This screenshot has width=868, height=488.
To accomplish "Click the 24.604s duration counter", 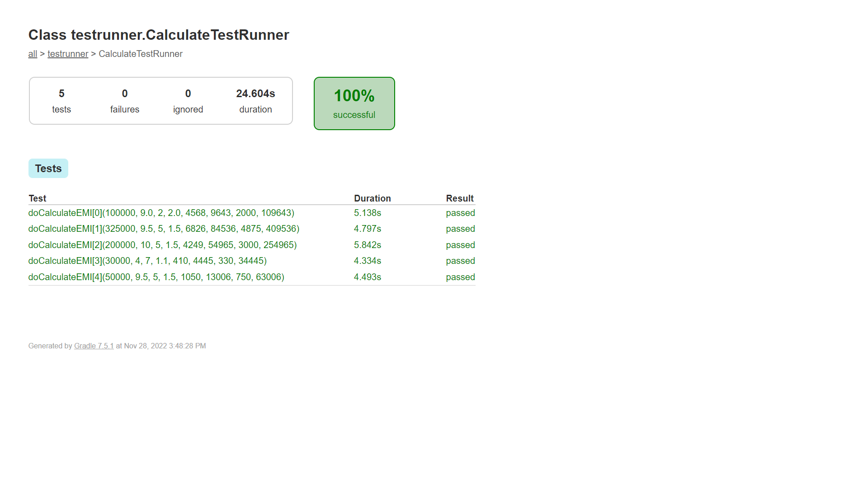I will 255,101.
